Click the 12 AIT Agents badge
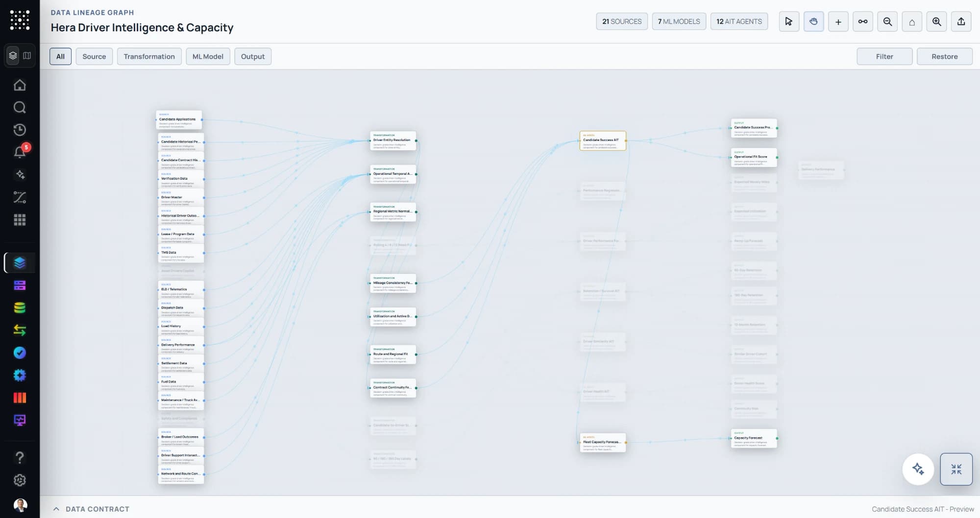980x518 pixels. coord(739,22)
